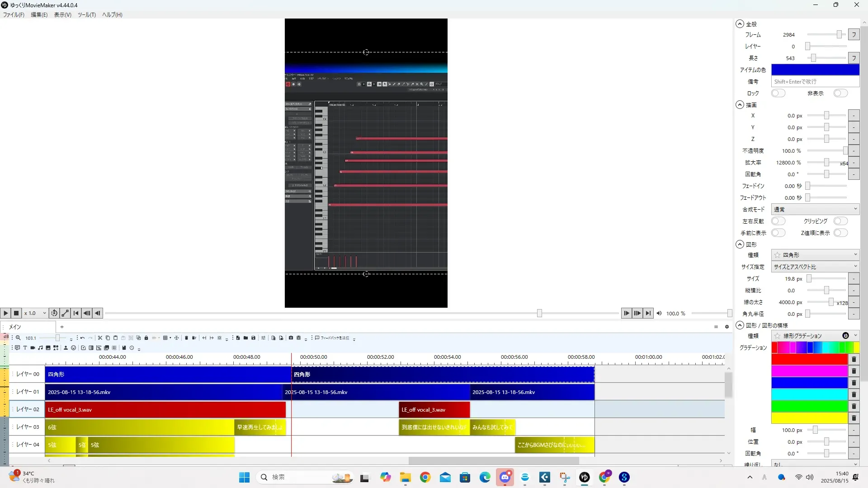
Task: Open the 図形 種類 四角形 dropdown
Action: [x=815, y=255]
